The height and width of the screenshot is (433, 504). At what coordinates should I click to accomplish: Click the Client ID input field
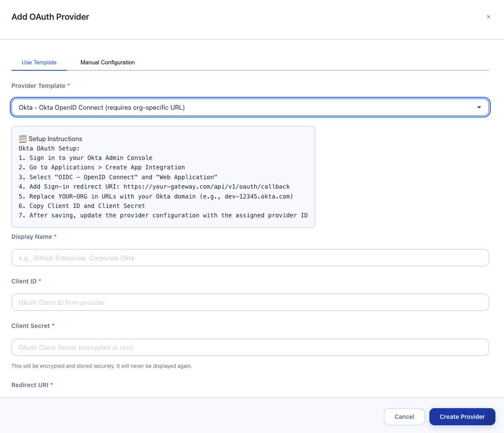pyautogui.click(x=250, y=302)
